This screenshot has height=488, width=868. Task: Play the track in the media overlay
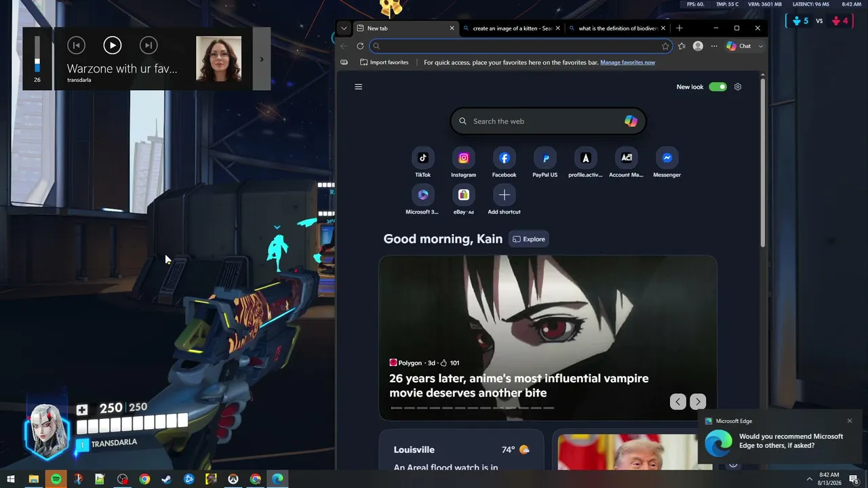click(x=113, y=45)
